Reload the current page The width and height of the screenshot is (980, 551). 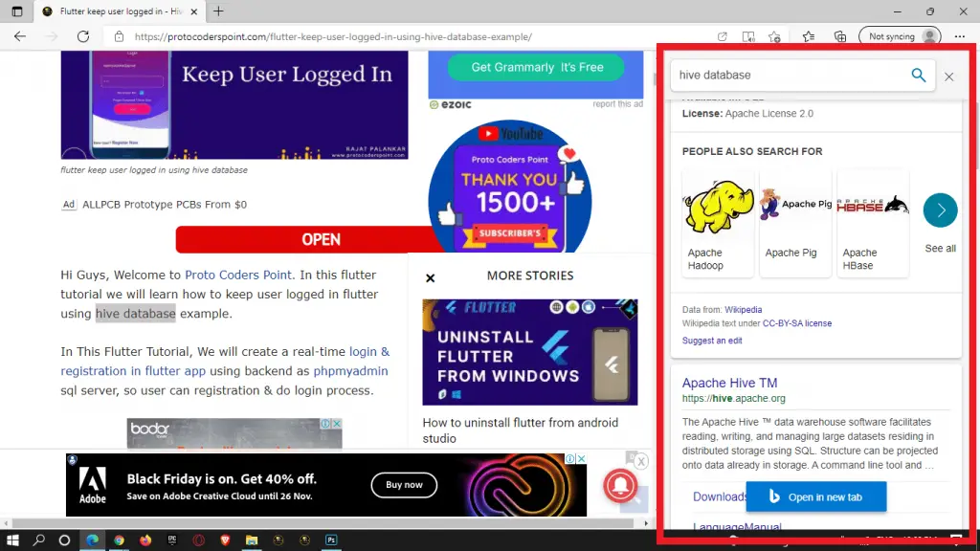(83, 36)
